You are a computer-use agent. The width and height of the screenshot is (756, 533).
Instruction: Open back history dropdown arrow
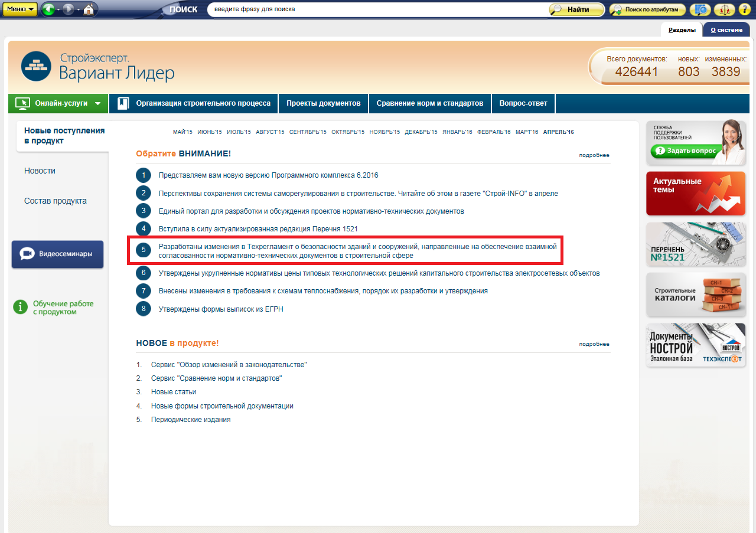58,10
